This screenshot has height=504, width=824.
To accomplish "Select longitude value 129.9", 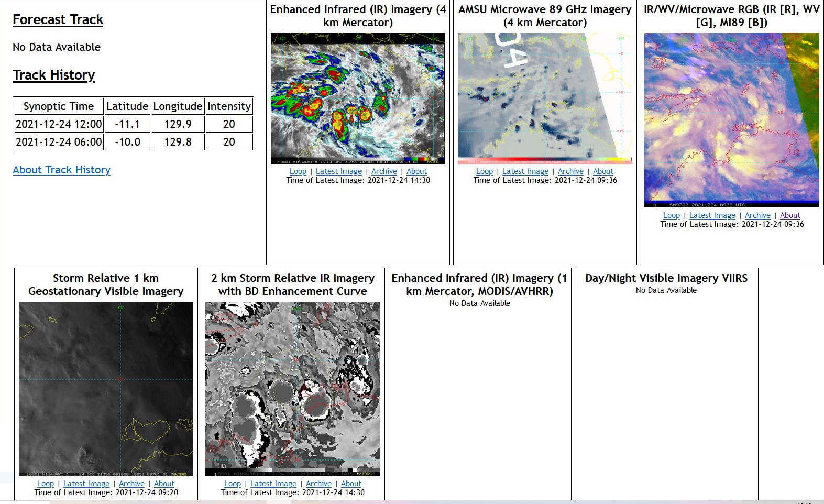I will pos(178,124).
